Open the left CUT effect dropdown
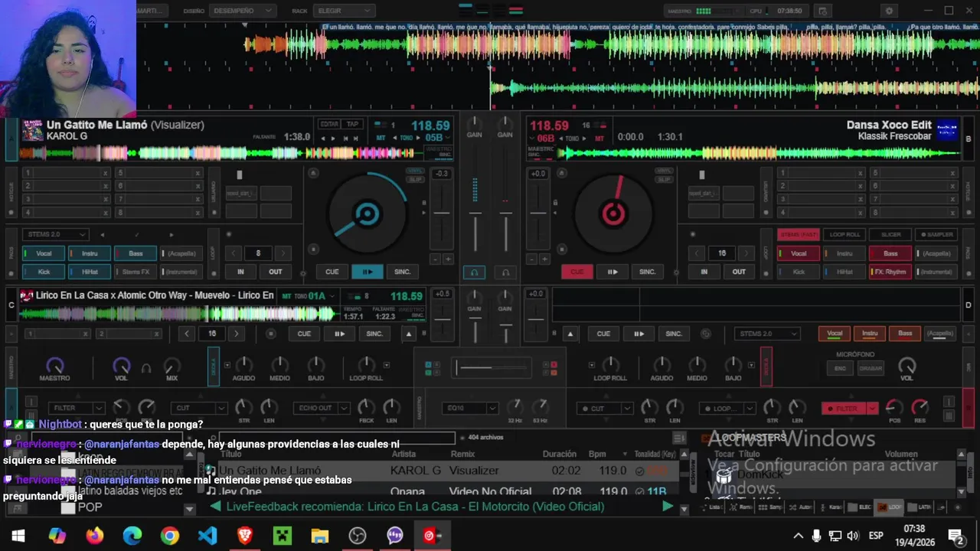Viewport: 980px width, 551px height. tap(198, 408)
